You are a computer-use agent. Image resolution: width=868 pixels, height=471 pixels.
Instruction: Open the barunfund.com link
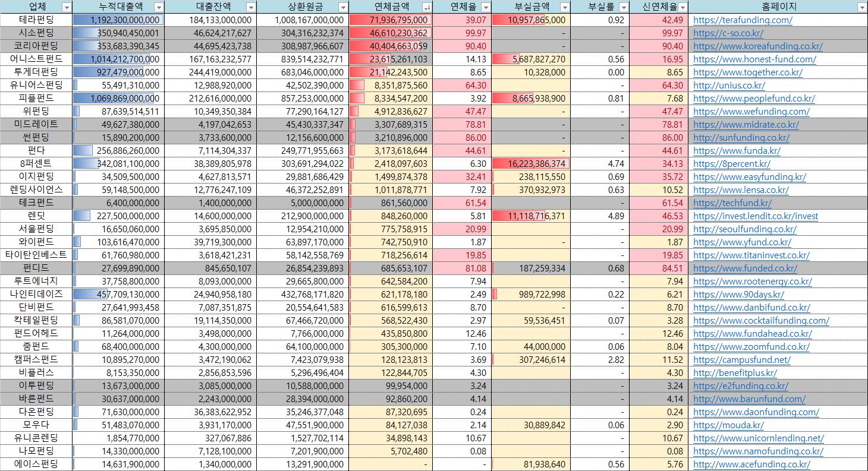750,399
